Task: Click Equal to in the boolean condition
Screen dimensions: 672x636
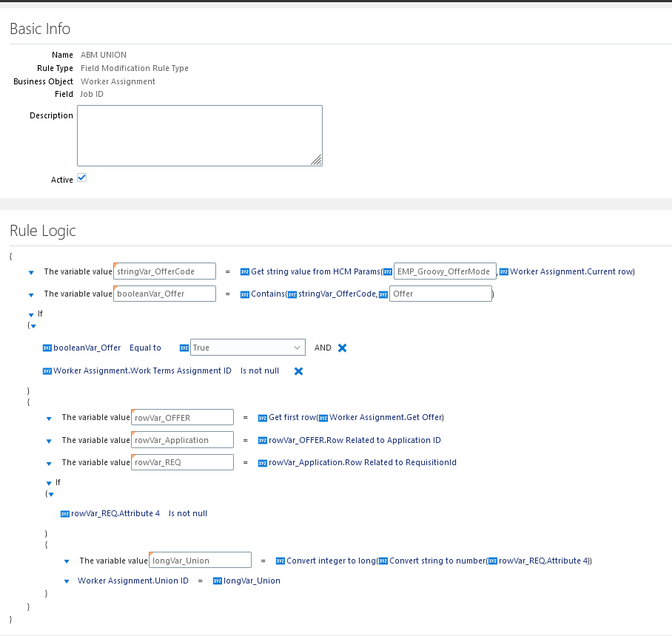Action: coord(146,348)
